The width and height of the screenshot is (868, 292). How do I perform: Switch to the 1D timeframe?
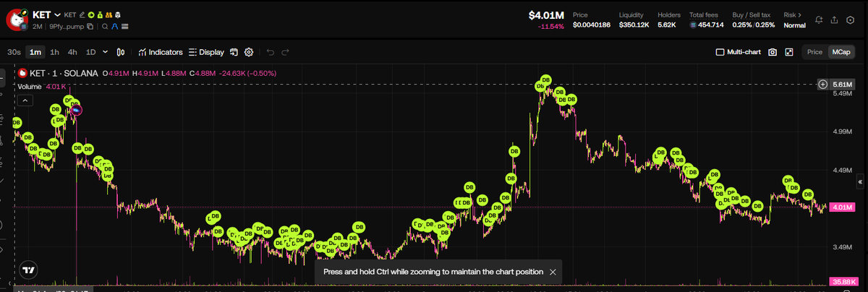[x=91, y=52]
